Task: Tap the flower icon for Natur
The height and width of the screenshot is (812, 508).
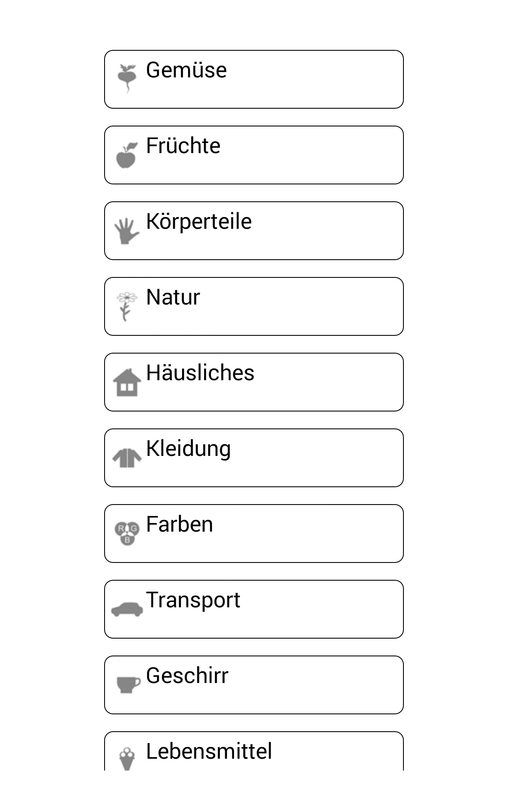Action: point(127,306)
